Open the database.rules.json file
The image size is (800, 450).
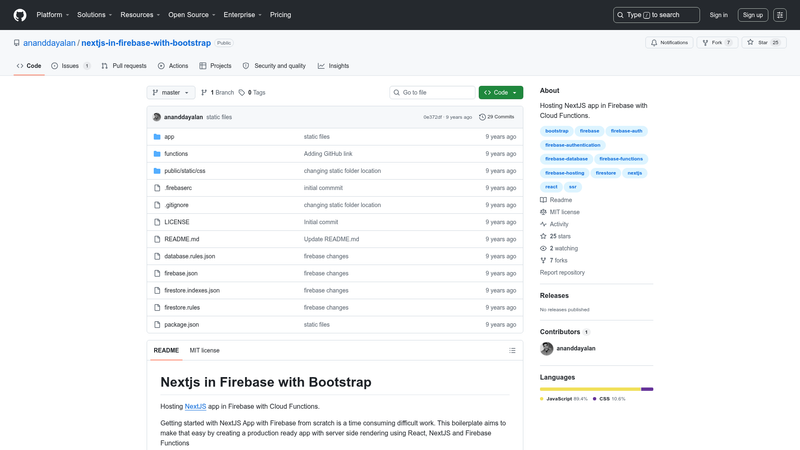190,256
